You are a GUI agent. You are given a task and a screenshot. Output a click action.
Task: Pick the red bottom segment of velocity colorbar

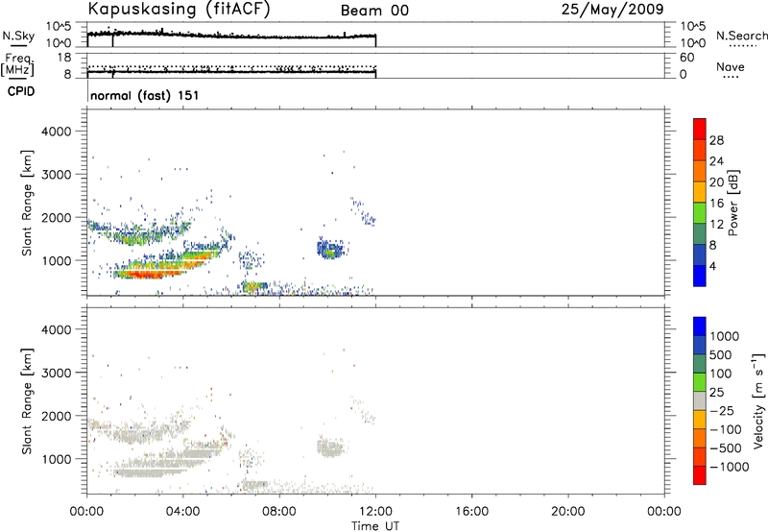[700, 475]
